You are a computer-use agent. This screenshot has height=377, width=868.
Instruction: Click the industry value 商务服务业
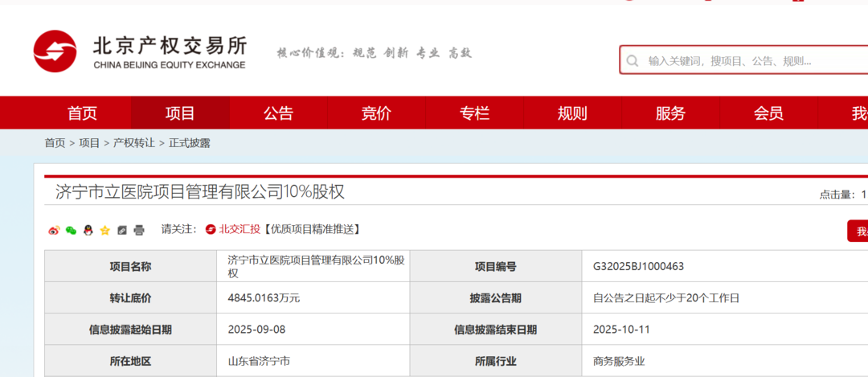(x=618, y=362)
